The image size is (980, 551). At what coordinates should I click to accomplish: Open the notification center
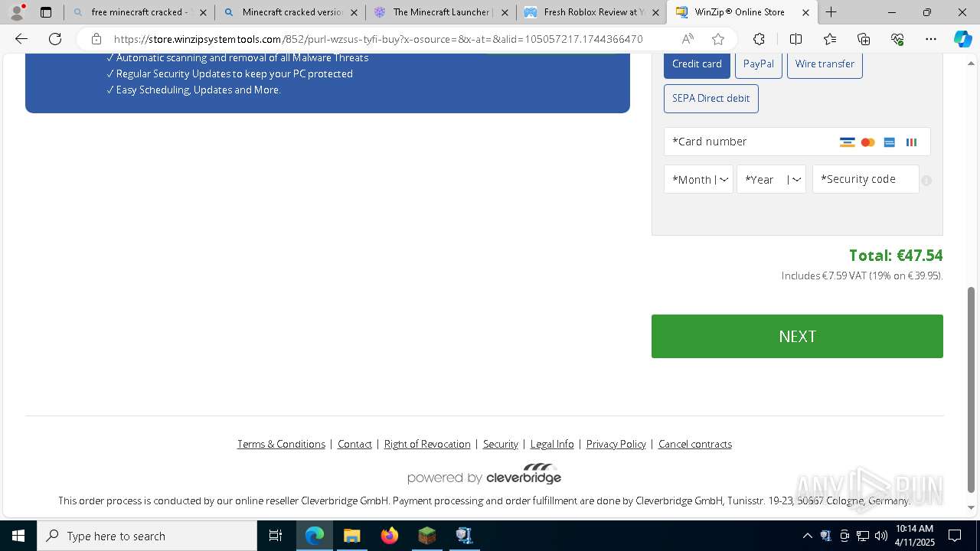point(955,536)
